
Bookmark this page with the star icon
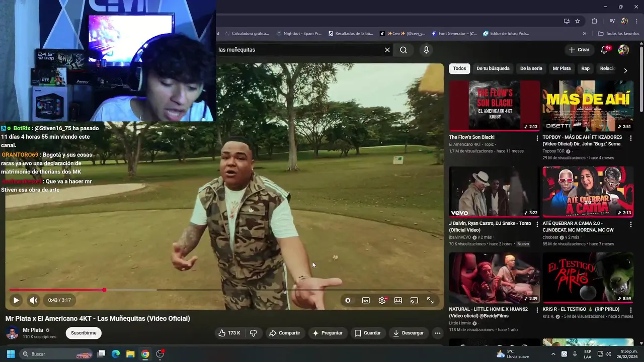pos(578,21)
